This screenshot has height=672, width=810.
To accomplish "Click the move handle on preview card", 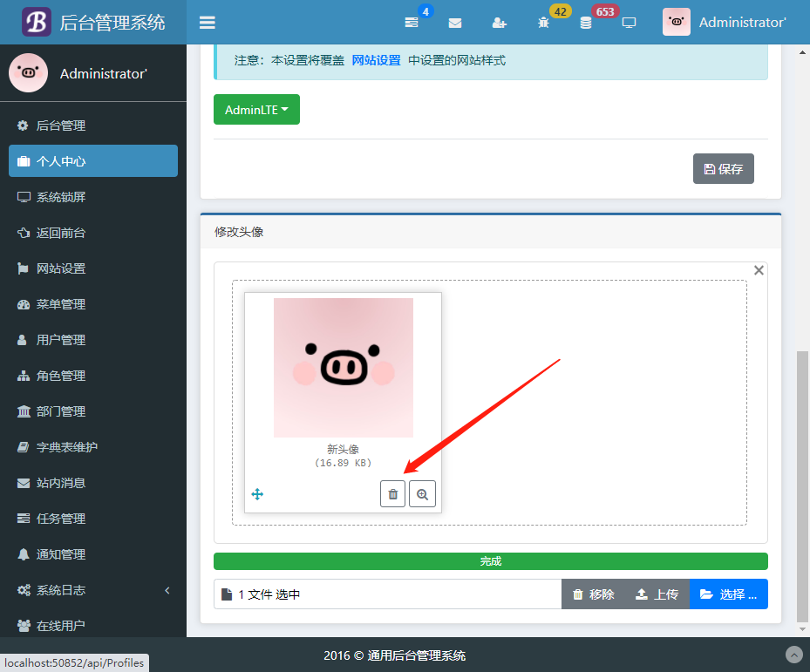I will click(257, 494).
